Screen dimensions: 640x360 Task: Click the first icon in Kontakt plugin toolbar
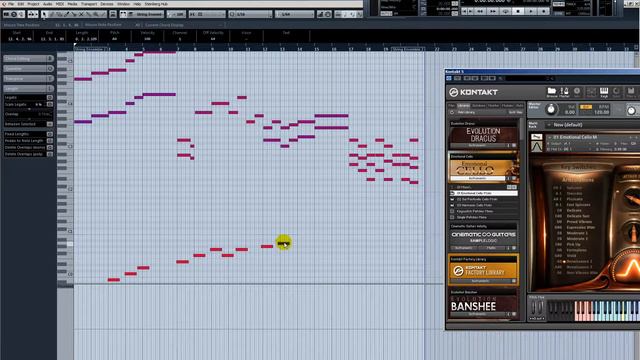click(449, 78)
